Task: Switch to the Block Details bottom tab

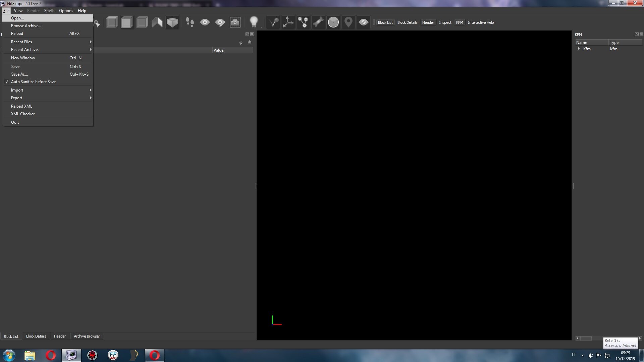Action: coord(36,336)
